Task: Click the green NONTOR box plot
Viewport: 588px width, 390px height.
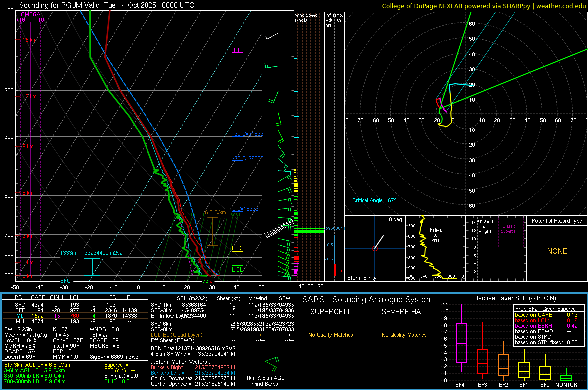Action: point(566,377)
